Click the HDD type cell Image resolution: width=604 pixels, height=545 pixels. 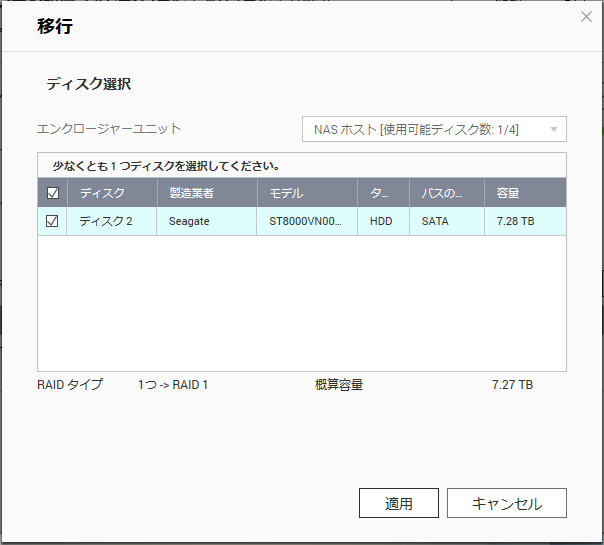383,221
